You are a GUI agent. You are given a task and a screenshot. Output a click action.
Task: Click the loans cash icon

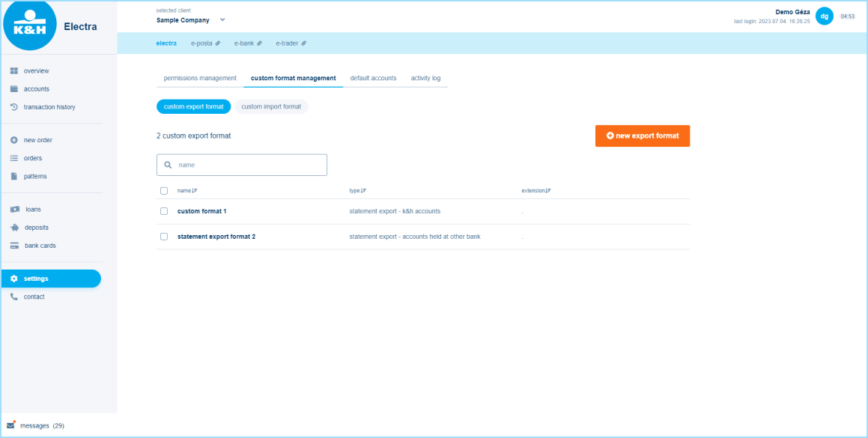[x=13, y=210]
